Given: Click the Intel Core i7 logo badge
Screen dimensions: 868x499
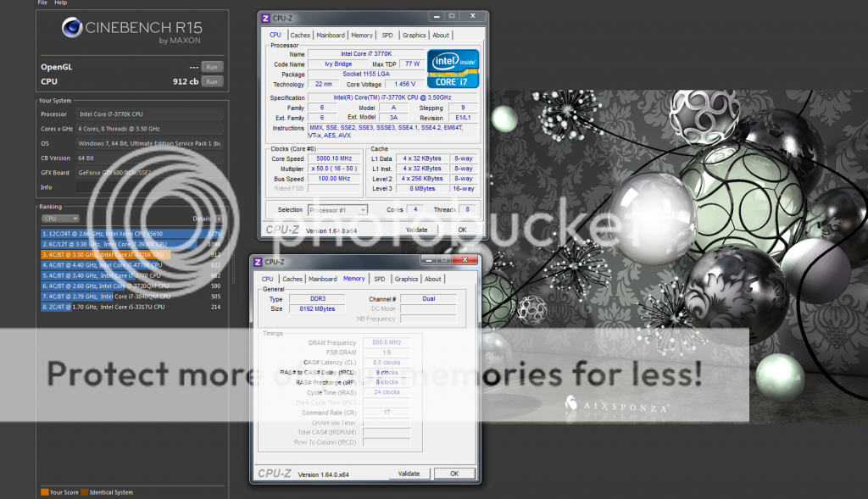Looking at the screenshot, I should point(453,69).
